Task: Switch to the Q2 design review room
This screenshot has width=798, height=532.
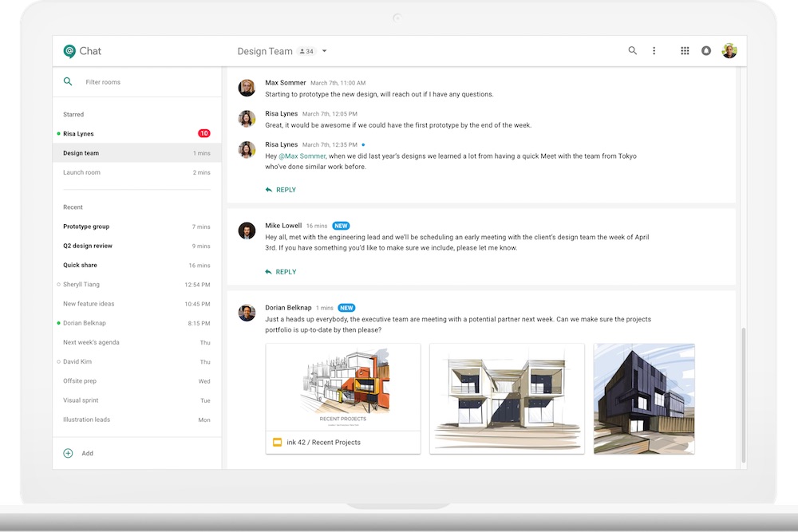Action: pyautogui.click(x=88, y=246)
